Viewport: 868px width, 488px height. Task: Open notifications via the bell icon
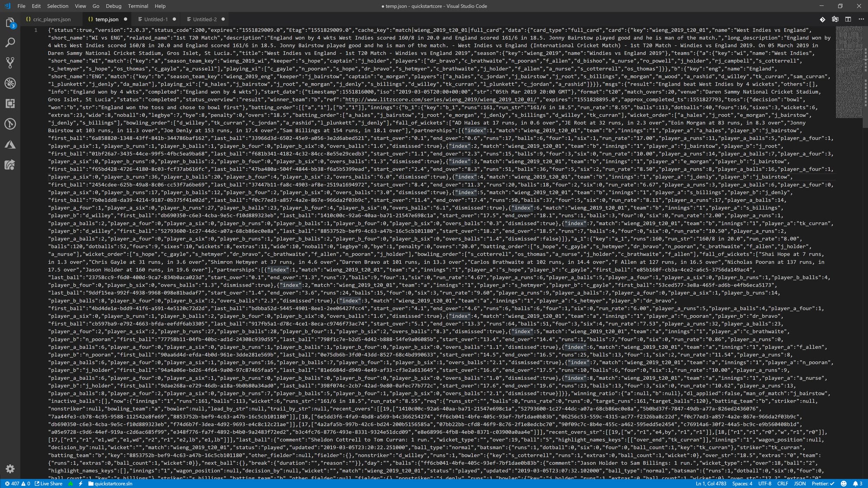pos(856,483)
